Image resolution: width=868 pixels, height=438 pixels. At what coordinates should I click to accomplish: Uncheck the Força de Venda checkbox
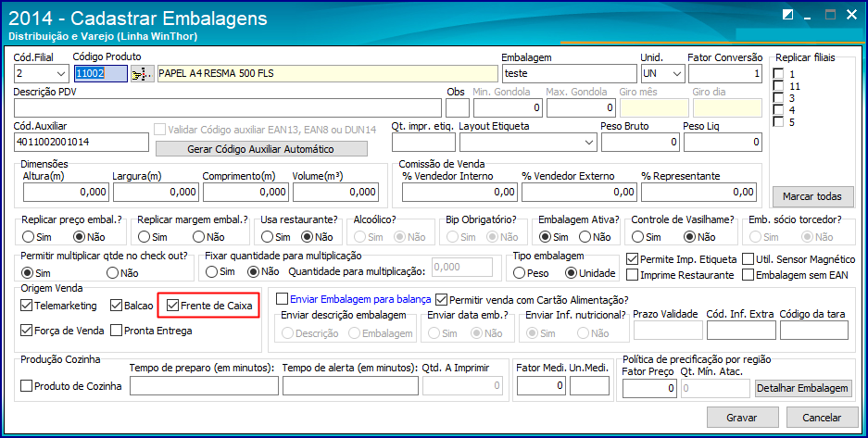pos(26,331)
